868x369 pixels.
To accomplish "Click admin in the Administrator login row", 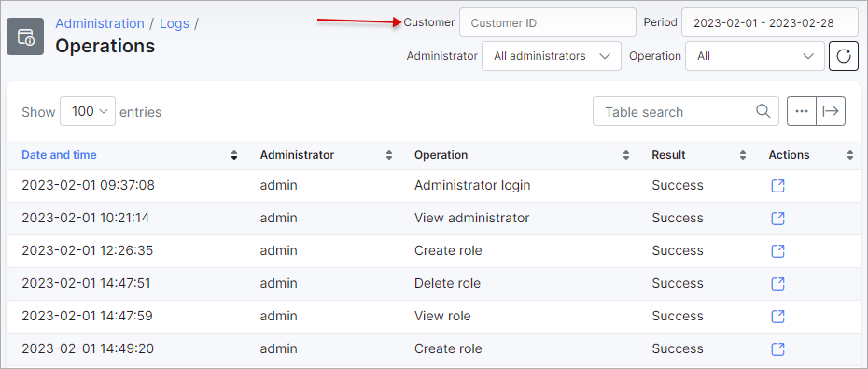I will coord(278,185).
